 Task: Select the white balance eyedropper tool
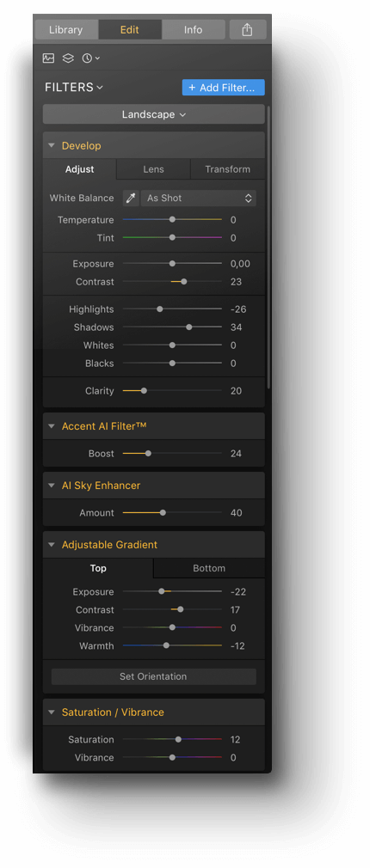(131, 199)
